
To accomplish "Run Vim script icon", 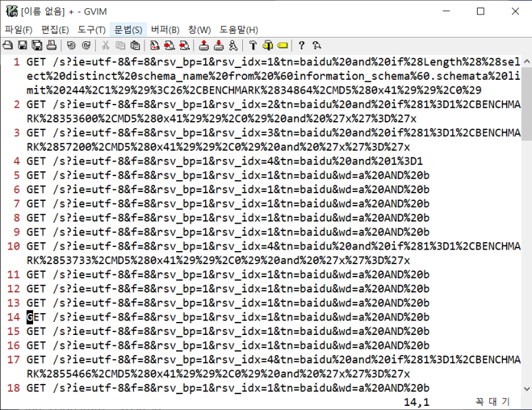I will [233, 45].
